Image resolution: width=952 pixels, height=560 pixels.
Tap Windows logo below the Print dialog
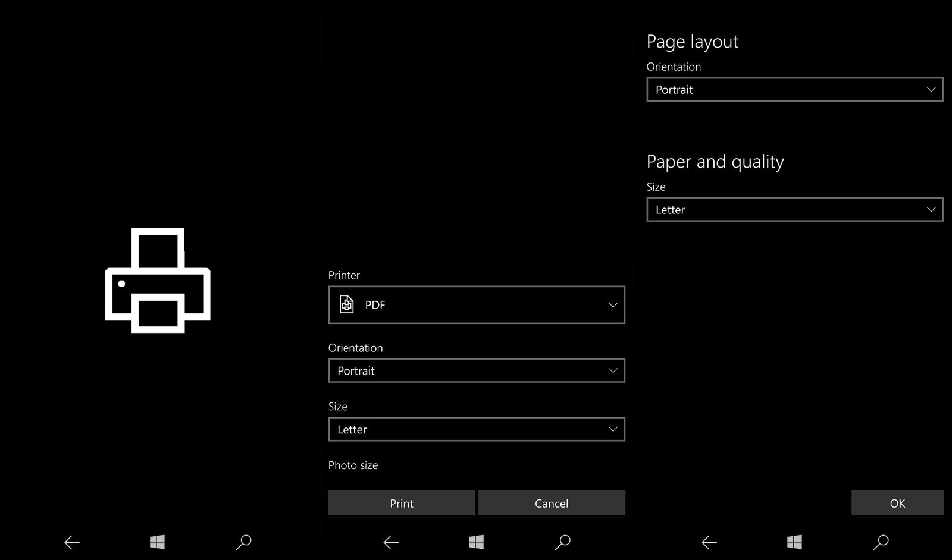[476, 542]
